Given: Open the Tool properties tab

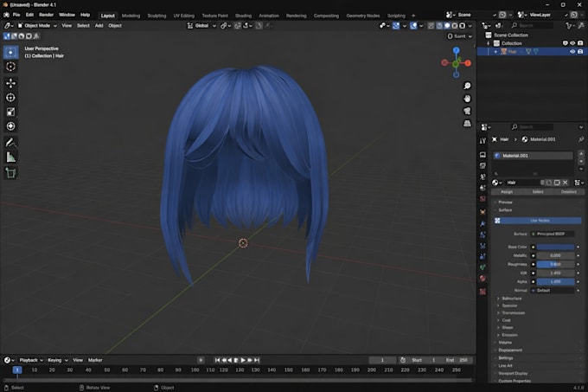Looking at the screenshot, I should (483, 141).
